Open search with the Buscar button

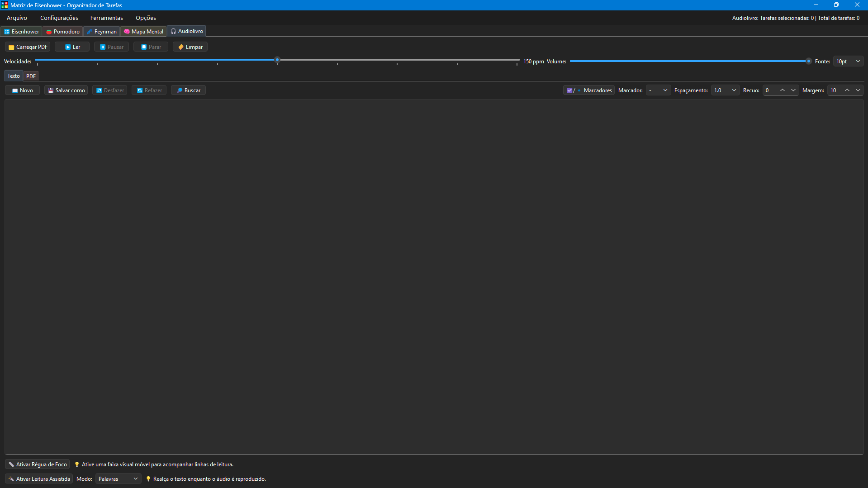[189, 90]
